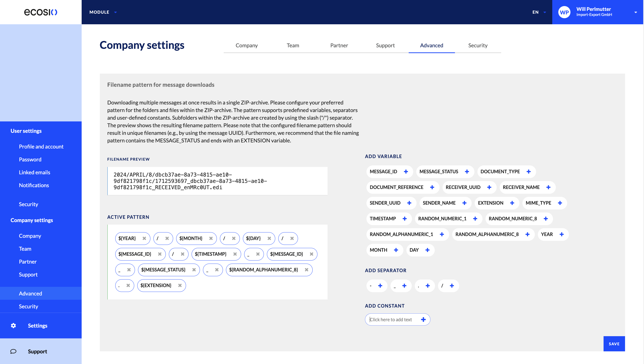This screenshot has height=364, width=644.
Task: Click the SAVE button
Action: tap(614, 344)
